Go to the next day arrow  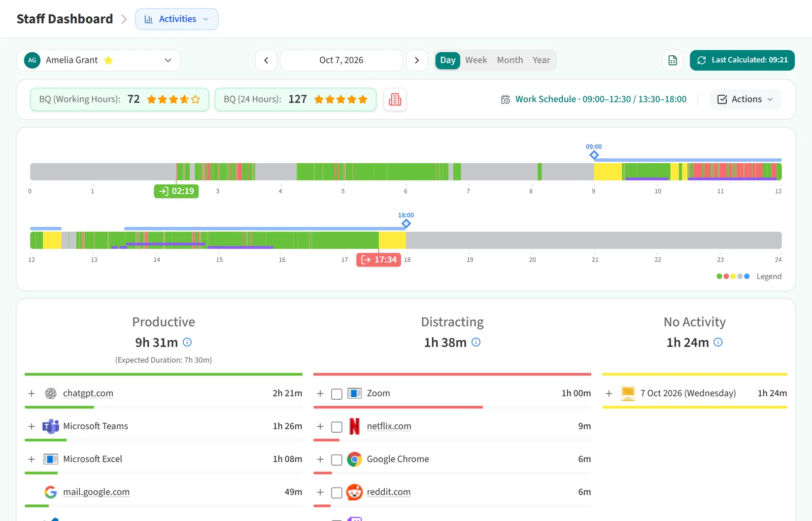click(x=417, y=60)
